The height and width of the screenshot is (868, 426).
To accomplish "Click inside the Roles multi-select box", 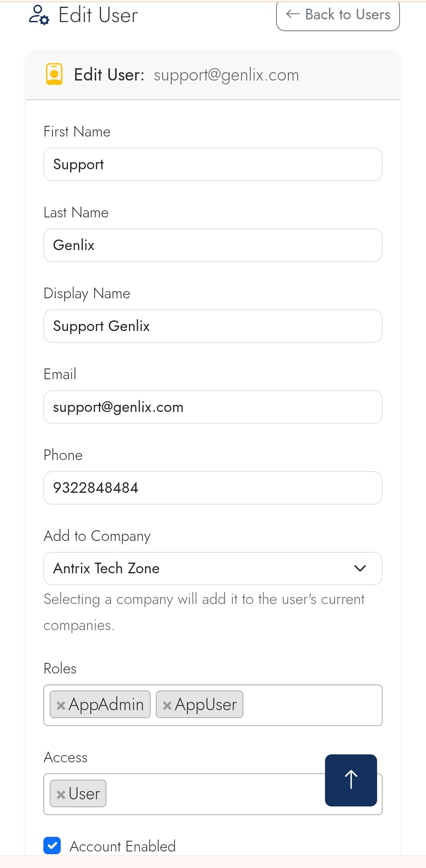I will pyautogui.click(x=312, y=705).
